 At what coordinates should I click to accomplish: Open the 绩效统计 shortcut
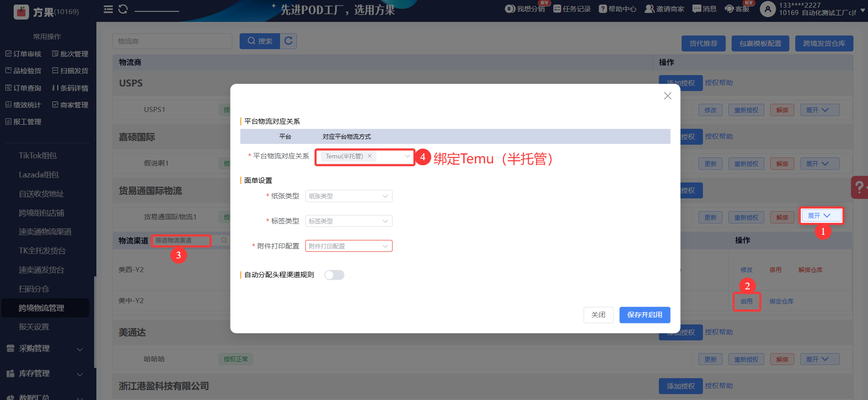[x=23, y=105]
